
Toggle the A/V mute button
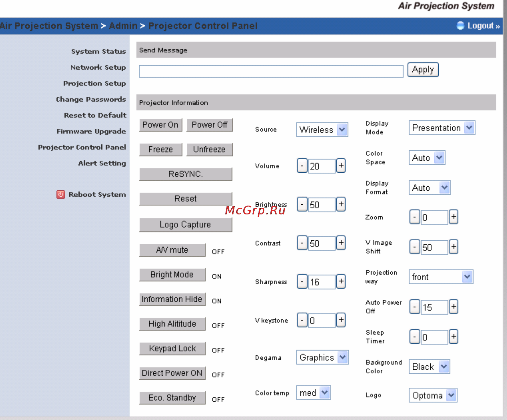tap(172, 250)
